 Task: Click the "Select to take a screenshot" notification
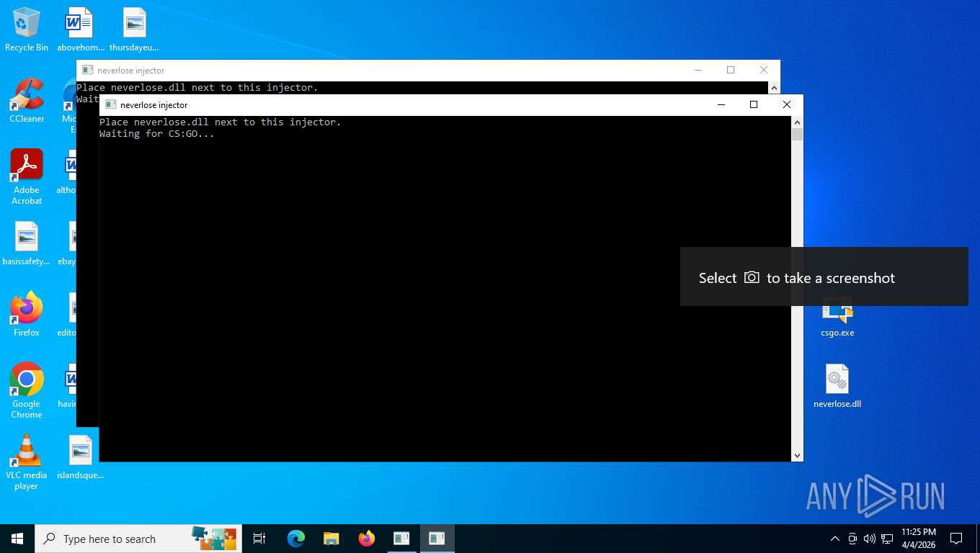pos(824,276)
